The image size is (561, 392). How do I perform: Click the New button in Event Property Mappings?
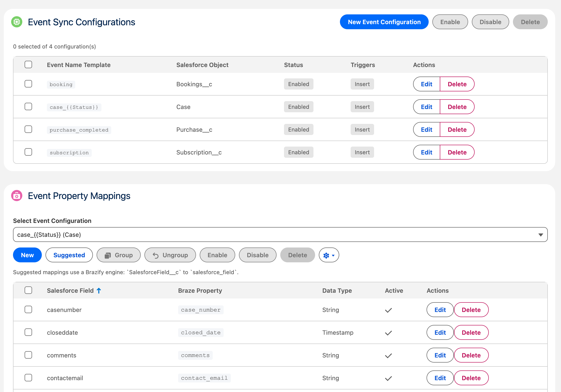tap(27, 255)
